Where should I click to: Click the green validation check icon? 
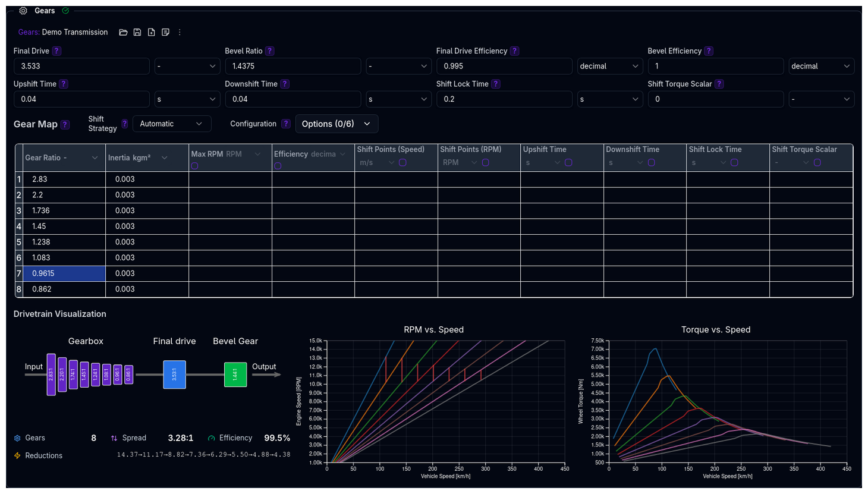click(x=65, y=10)
